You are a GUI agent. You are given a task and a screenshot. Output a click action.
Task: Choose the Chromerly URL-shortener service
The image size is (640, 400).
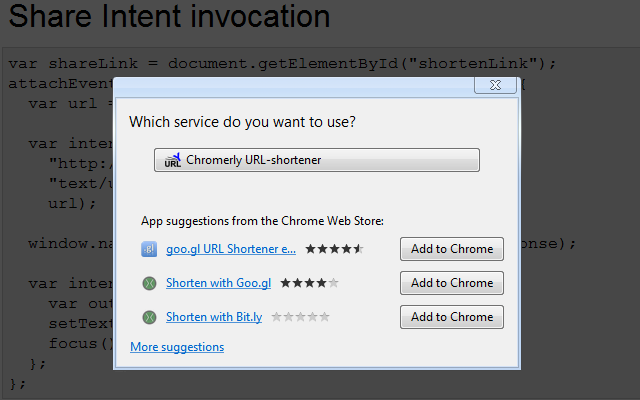(317, 160)
